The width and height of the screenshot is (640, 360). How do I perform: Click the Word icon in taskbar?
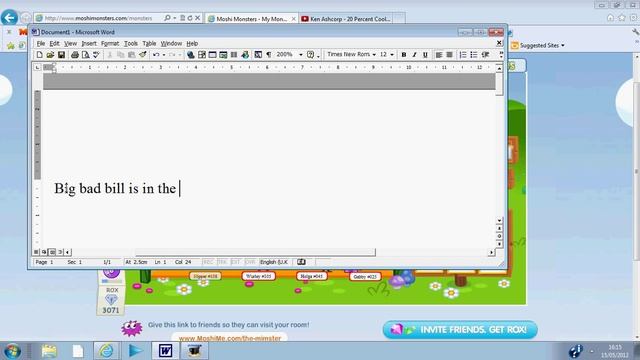(x=165, y=351)
